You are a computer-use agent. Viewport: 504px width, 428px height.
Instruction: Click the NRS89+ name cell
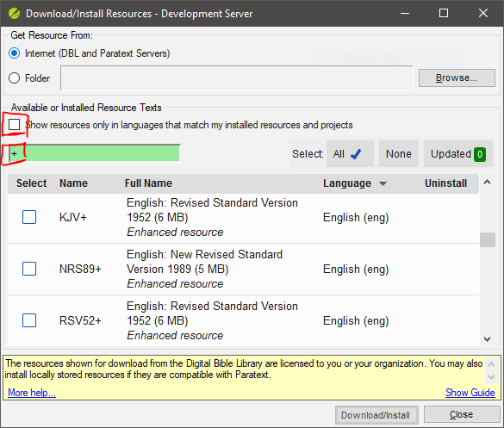point(80,270)
